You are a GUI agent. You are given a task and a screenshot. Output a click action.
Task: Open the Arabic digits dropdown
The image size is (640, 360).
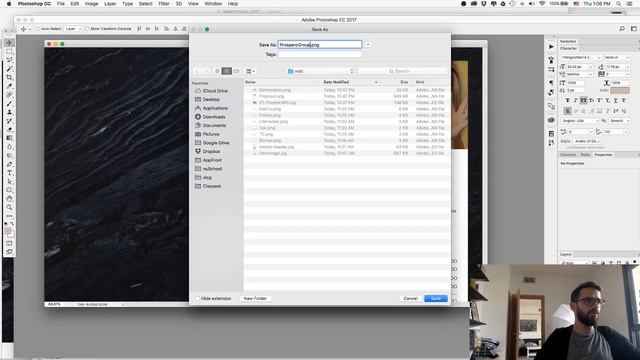[x=588, y=141]
